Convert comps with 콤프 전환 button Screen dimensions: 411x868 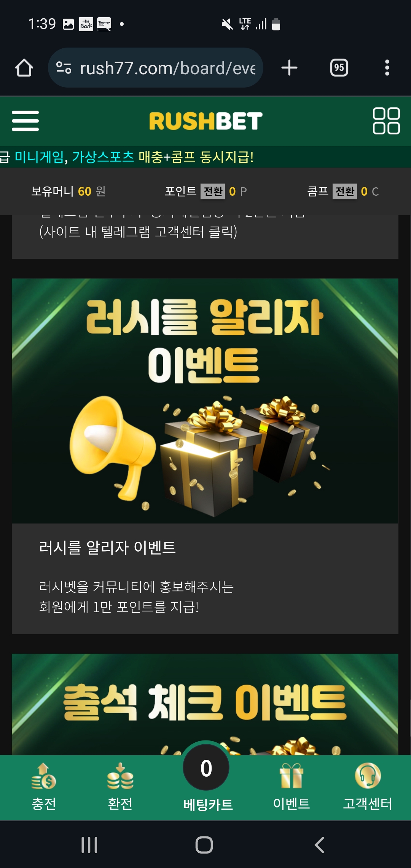point(345,191)
